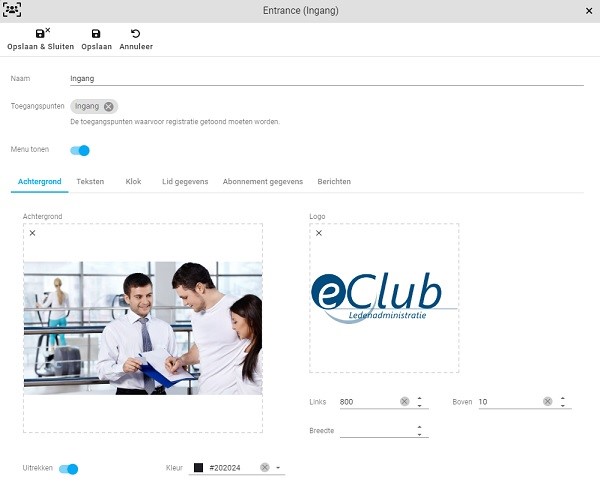Screen dimensions: 600x498
Task: Click the gym background image thumbnail
Action: pyautogui.click(x=143, y=328)
